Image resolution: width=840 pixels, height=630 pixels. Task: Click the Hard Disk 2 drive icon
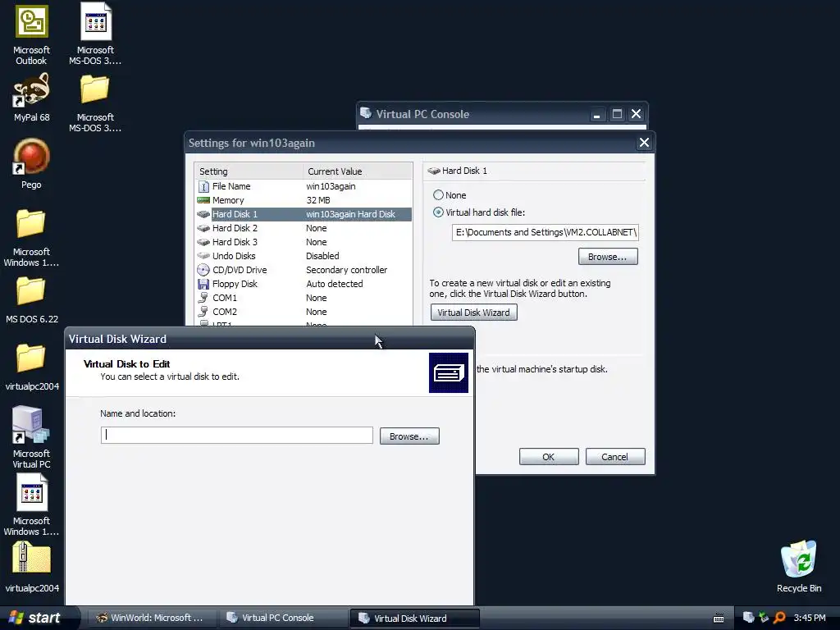pos(203,228)
